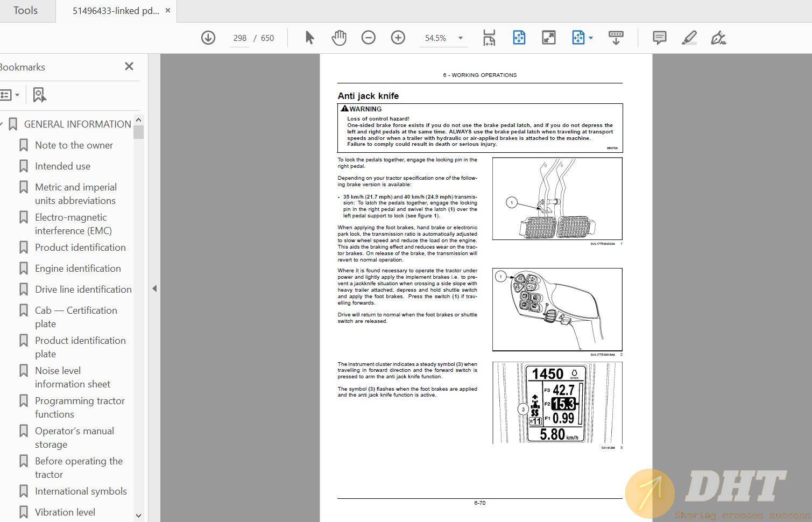Click bookmark icon beside 'Intended use'
Screen dimensions: 812x522
click(24, 166)
